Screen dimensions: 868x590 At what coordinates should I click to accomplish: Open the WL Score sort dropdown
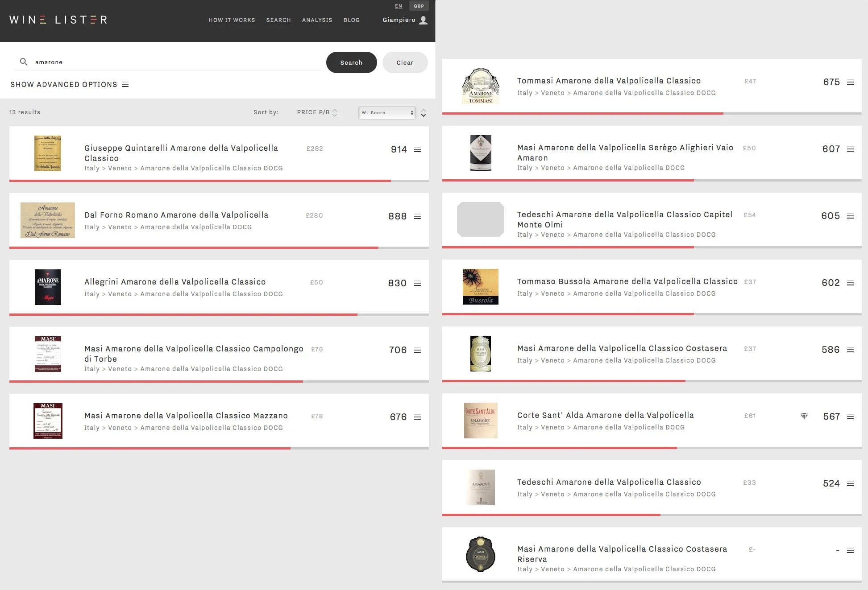click(387, 113)
